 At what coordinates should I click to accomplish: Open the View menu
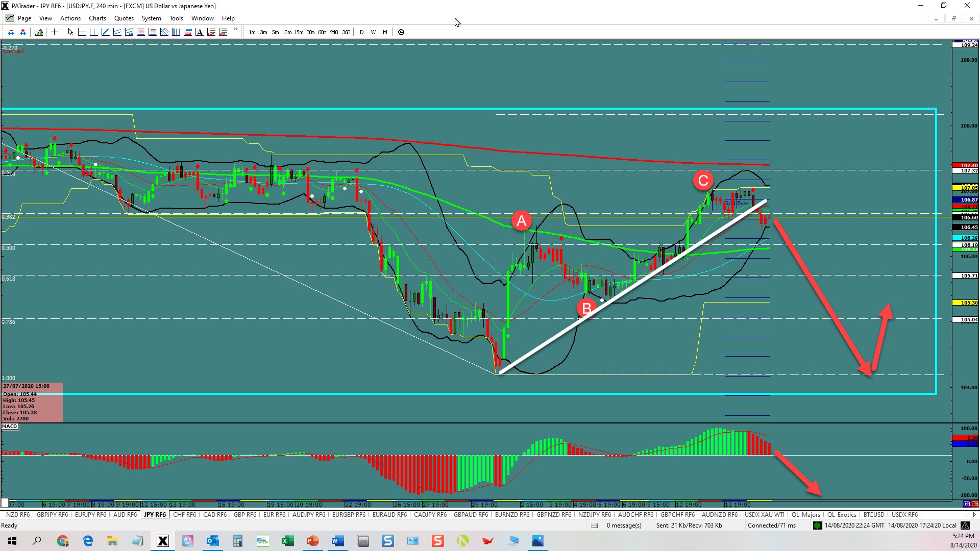(45, 18)
